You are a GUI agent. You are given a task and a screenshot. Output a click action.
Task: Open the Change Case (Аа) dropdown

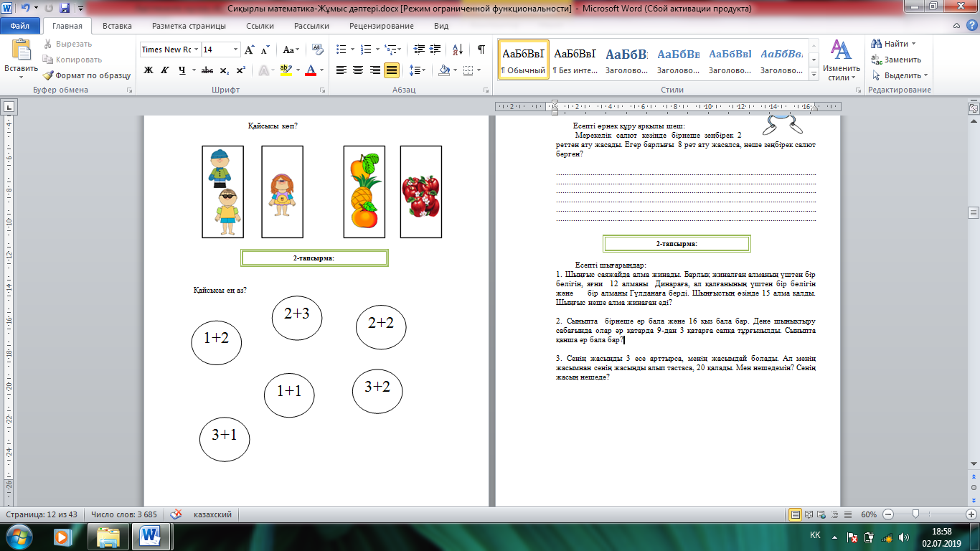[291, 50]
